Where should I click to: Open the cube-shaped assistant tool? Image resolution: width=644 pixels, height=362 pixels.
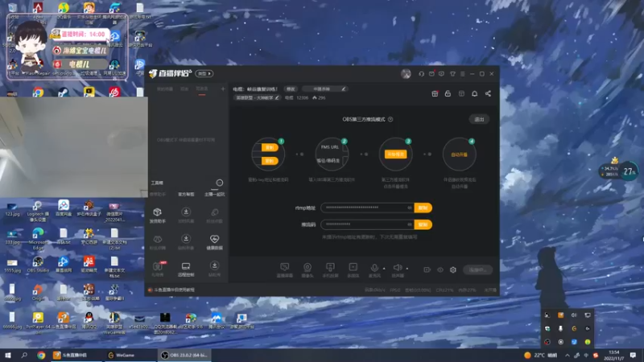click(157, 215)
